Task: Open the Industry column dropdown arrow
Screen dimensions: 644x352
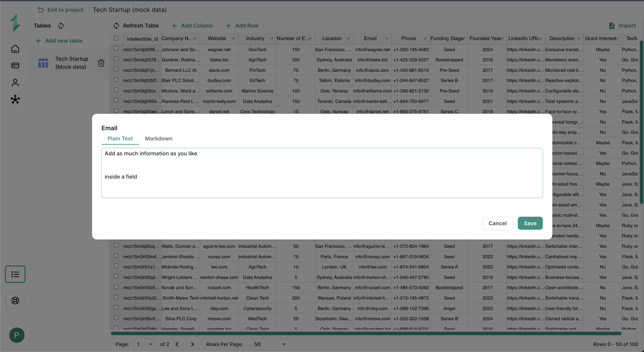Action: 271,39
